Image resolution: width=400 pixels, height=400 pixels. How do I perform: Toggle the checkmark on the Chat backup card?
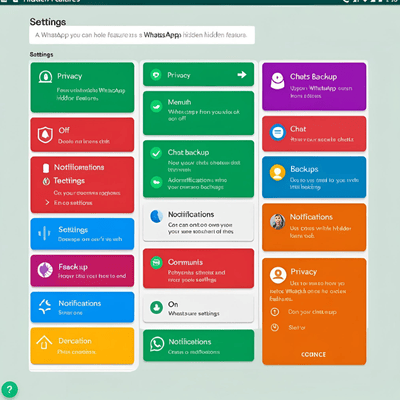[x=156, y=153]
